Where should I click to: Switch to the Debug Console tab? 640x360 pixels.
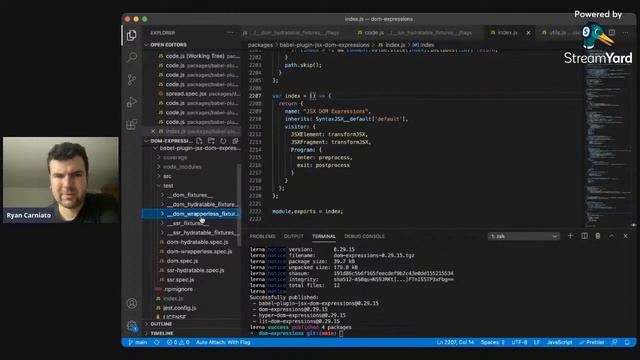pyautogui.click(x=364, y=236)
